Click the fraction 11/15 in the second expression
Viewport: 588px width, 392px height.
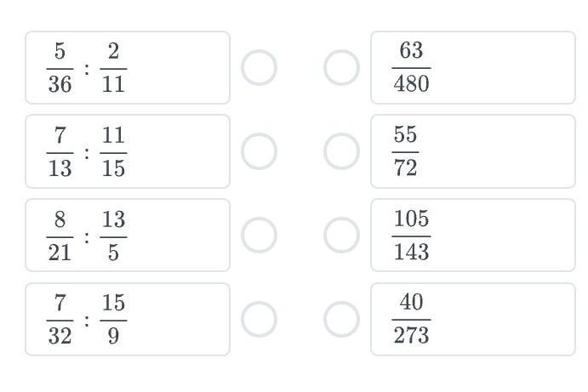click(x=113, y=151)
